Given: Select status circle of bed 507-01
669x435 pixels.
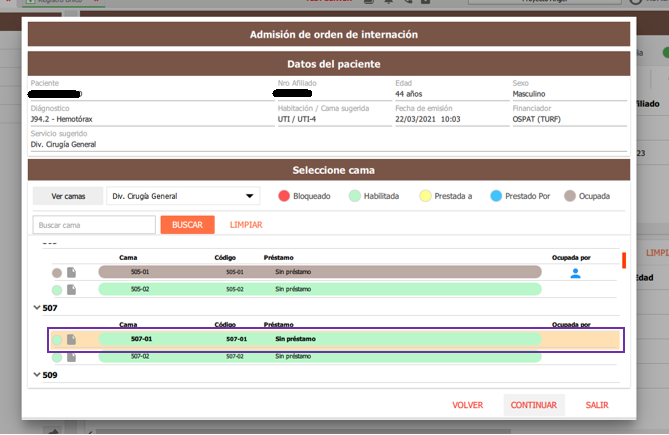Looking at the screenshot, I should [x=57, y=340].
